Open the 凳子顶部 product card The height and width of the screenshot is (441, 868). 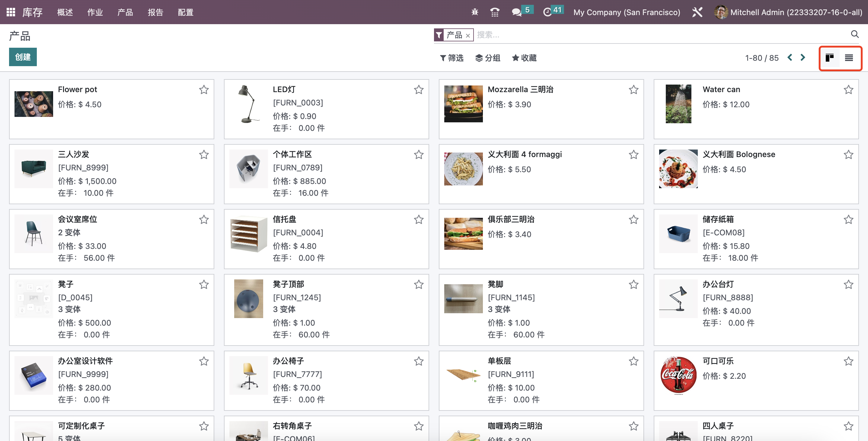click(327, 310)
